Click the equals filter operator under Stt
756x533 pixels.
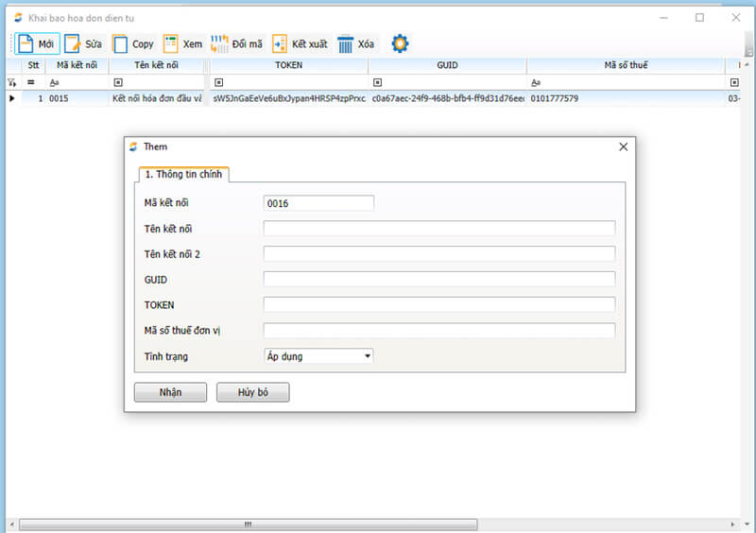click(31, 82)
